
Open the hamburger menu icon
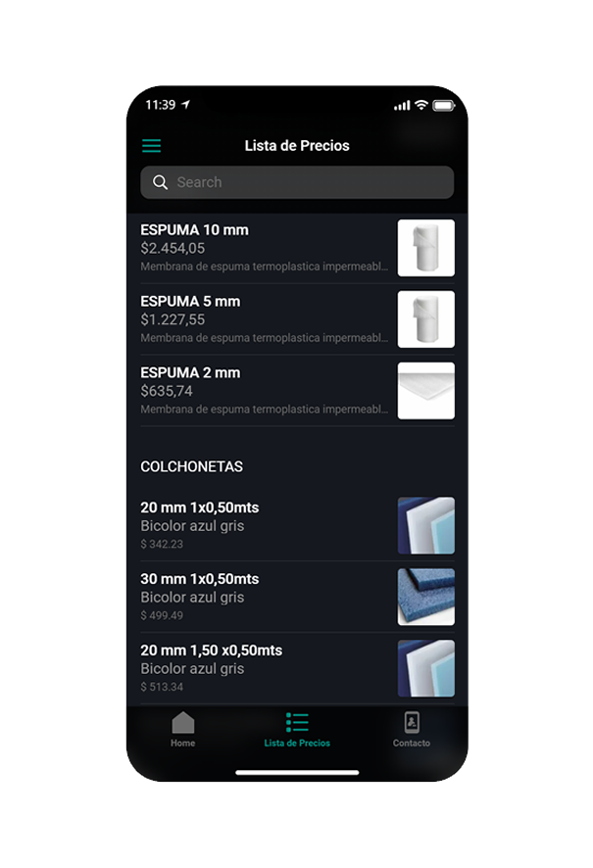[151, 146]
